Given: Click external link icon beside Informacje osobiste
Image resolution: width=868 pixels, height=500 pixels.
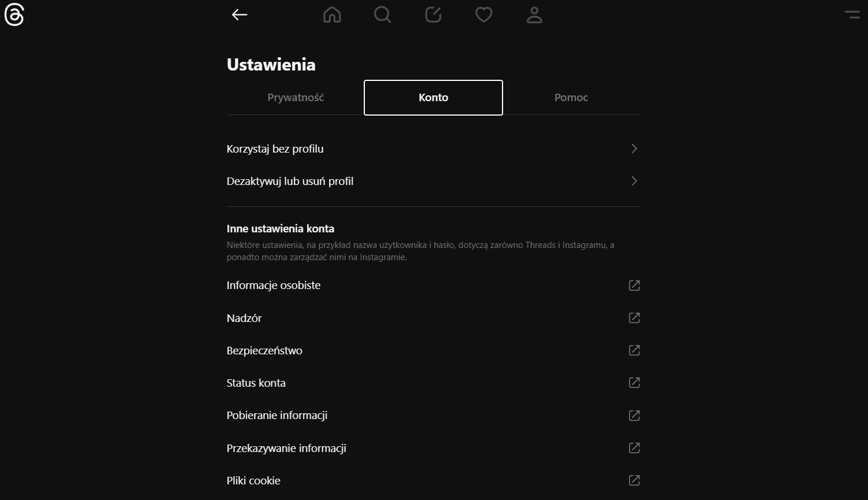Looking at the screenshot, I should pos(634,286).
